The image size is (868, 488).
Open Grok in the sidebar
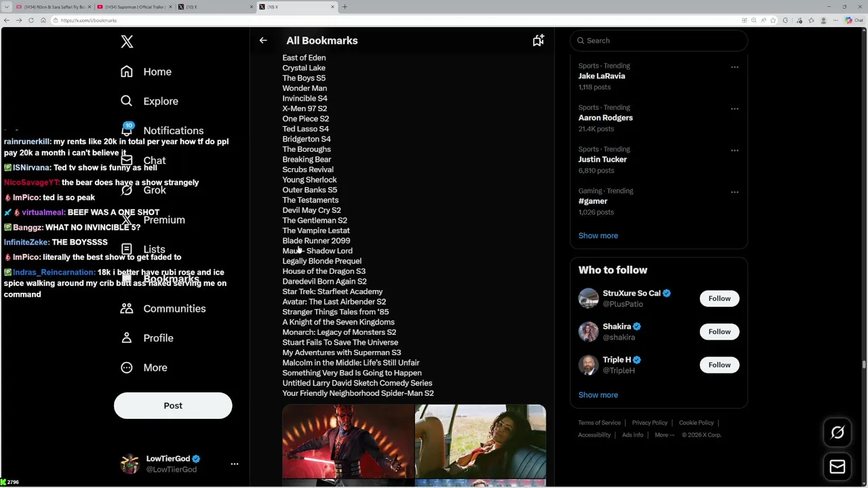pos(142,190)
